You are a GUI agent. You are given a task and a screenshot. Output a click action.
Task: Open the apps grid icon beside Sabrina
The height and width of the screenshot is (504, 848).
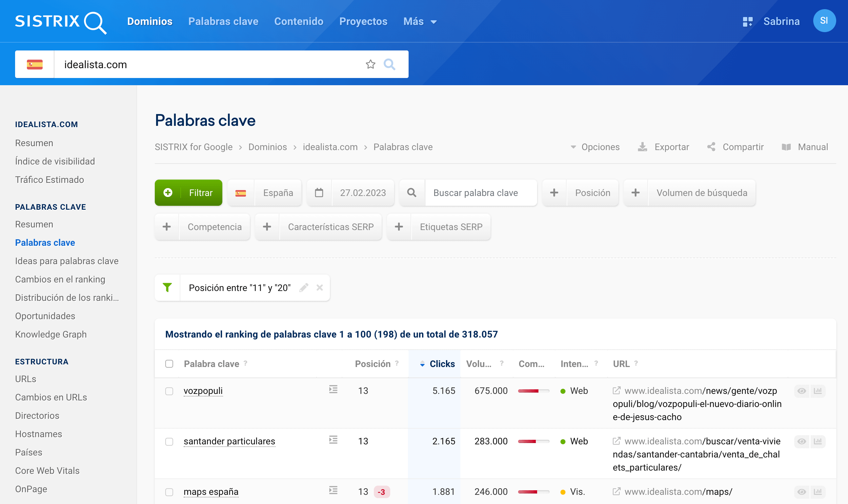coord(747,21)
